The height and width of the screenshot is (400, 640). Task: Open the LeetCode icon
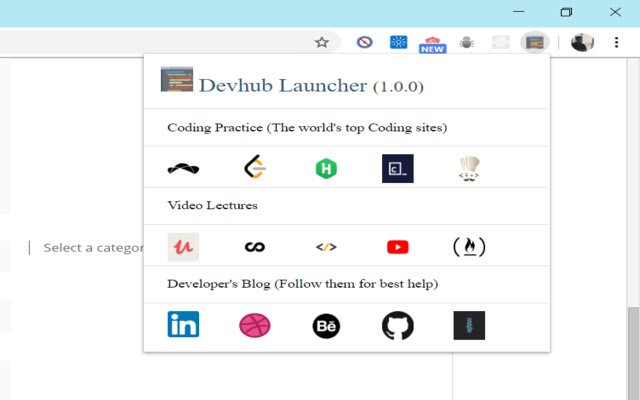[255, 167]
